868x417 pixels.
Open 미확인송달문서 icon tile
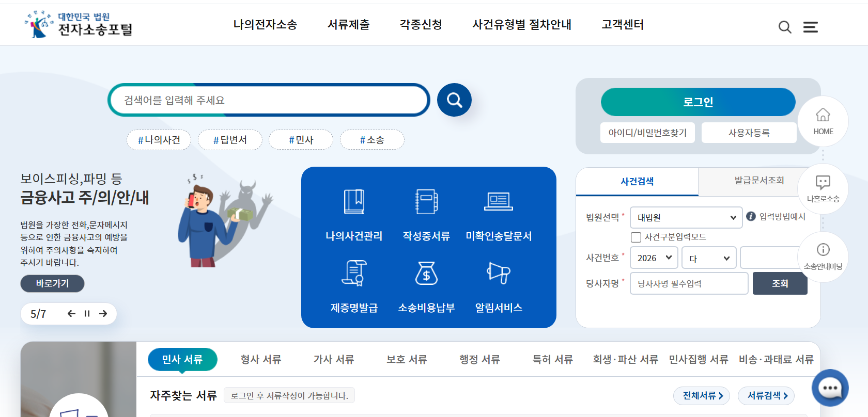[x=499, y=216]
